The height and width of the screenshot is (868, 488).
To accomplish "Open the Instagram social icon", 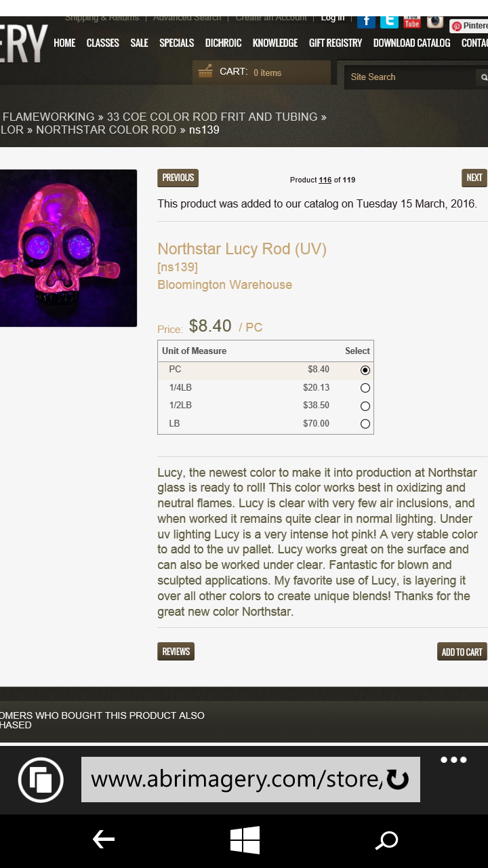I will 435,21.
